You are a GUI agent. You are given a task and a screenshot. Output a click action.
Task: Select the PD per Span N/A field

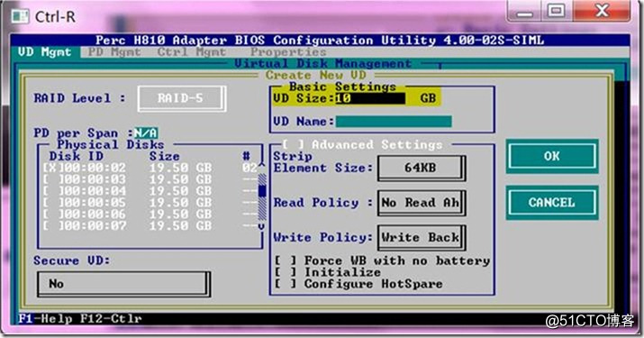[x=145, y=133]
